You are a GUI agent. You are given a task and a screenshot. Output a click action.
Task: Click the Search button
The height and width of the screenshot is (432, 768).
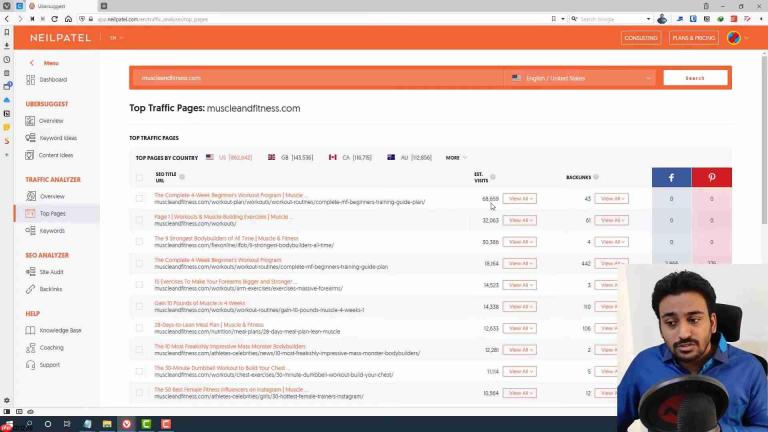[695, 78]
